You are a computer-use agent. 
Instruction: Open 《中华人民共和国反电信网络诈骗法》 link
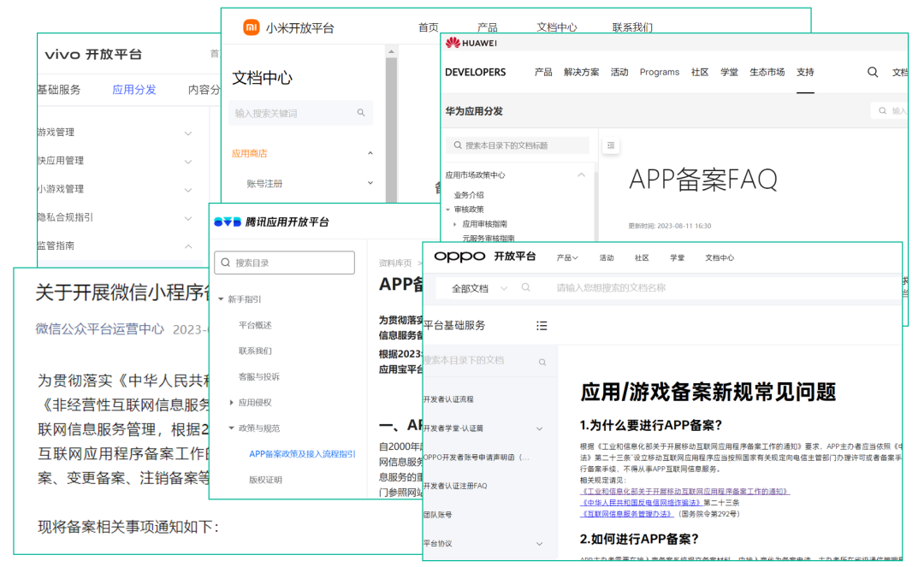tap(642, 503)
